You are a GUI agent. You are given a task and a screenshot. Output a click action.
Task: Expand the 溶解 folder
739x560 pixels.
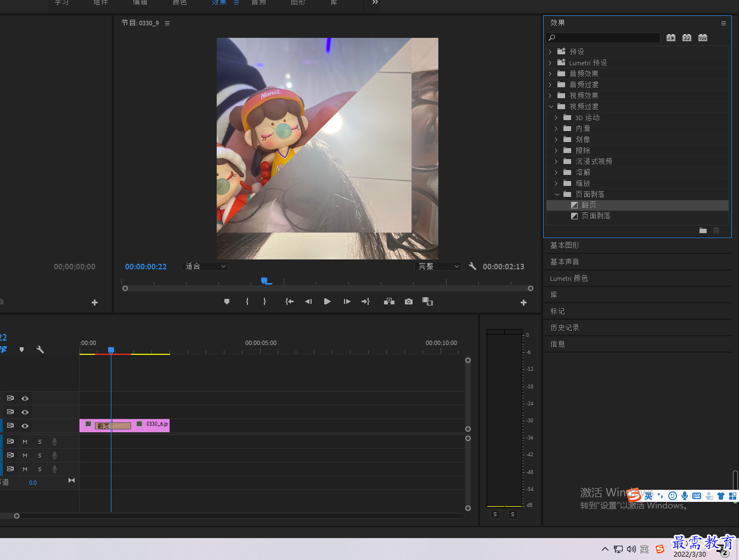coord(556,172)
